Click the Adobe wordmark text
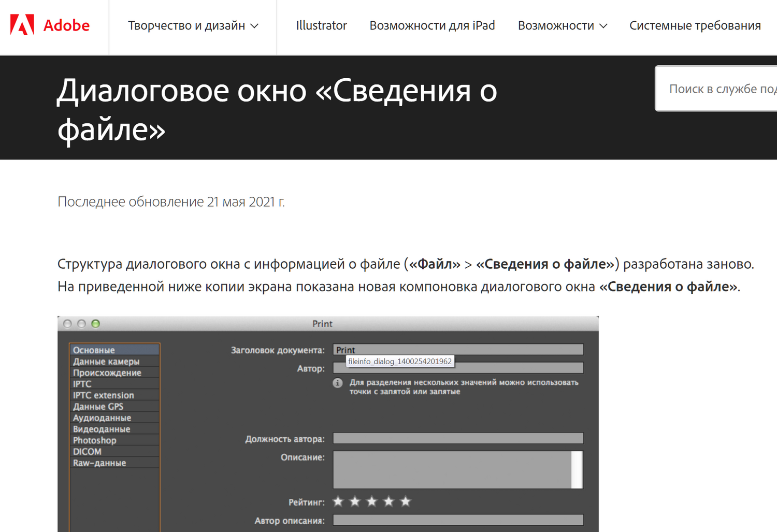 (x=66, y=25)
